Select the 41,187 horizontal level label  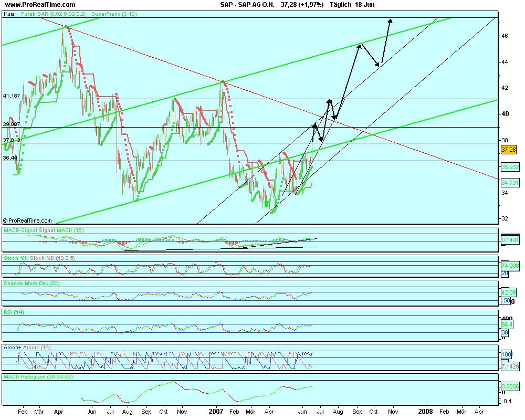pos(12,96)
